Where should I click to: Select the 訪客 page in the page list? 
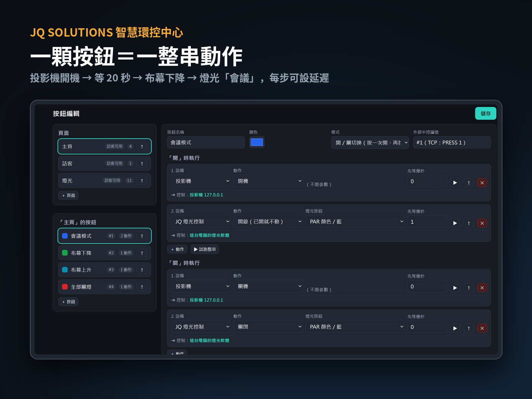(104, 163)
